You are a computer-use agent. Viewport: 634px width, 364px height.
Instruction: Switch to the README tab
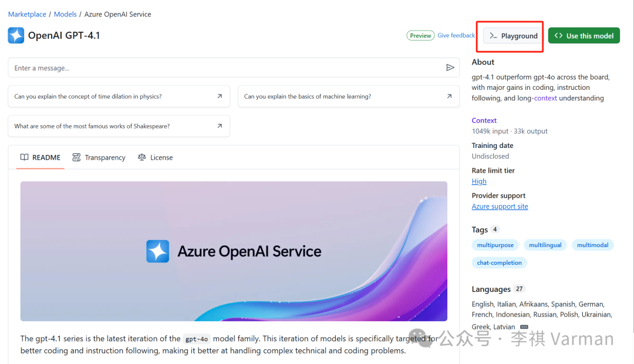point(41,157)
